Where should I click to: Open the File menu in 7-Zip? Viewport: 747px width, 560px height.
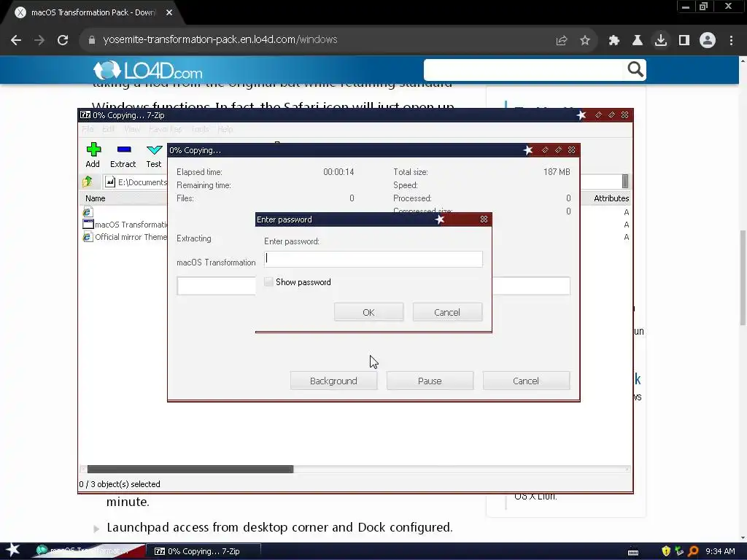[88, 129]
